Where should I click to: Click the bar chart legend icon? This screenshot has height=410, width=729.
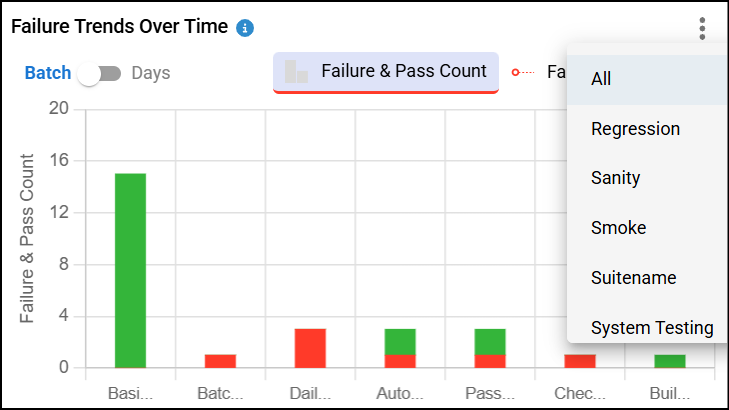tap(296, 72)
